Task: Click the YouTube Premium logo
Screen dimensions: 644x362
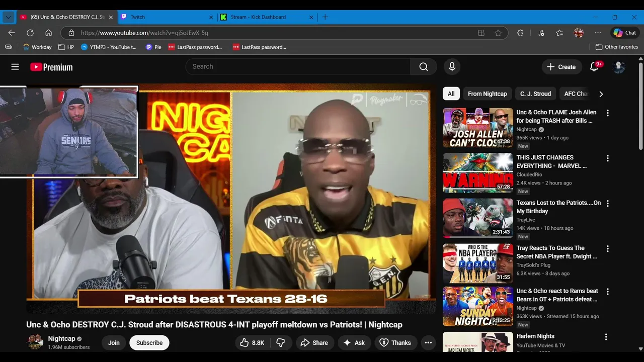Action: coord(51,67)
